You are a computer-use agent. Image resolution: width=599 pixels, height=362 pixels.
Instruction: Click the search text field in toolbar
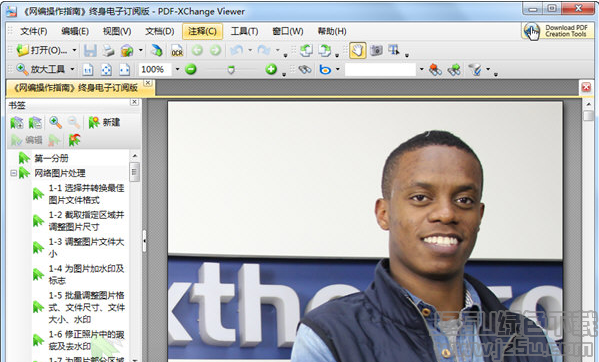coord(380,69)
